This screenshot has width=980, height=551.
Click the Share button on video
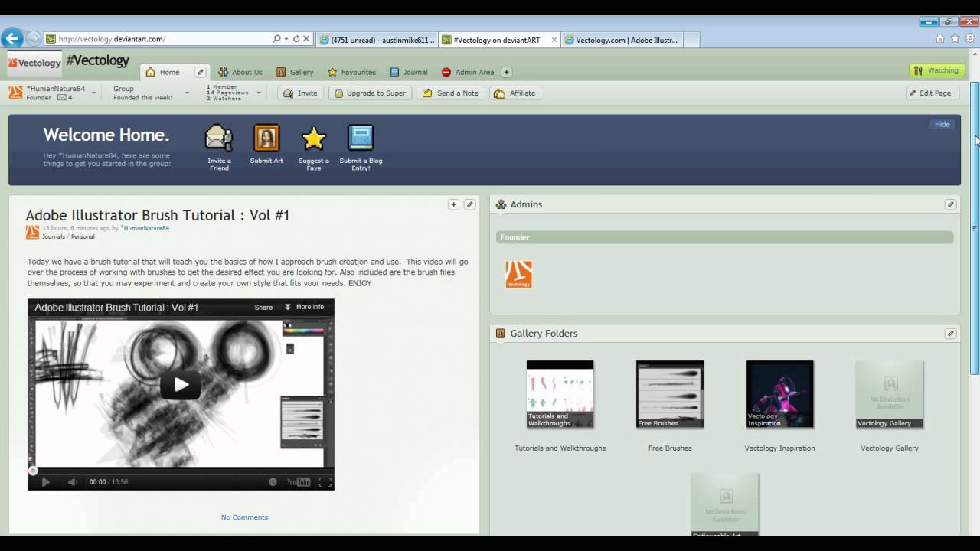[x=263, y=307]
